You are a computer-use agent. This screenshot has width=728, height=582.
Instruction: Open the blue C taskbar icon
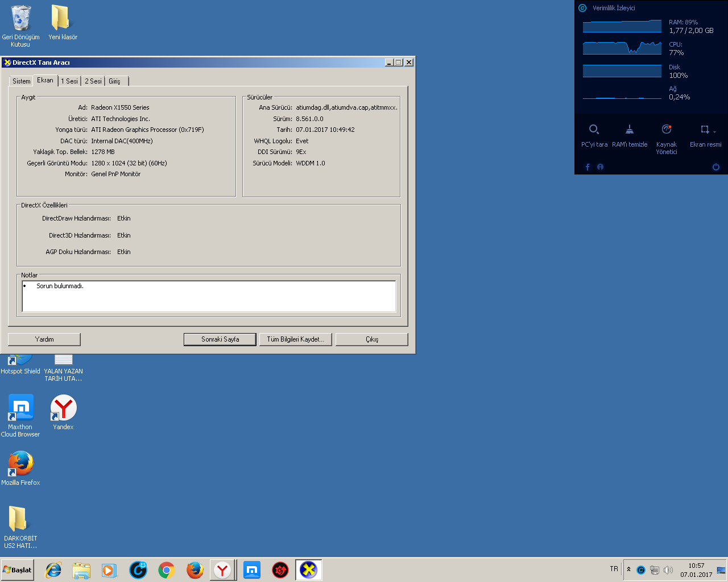138,570
